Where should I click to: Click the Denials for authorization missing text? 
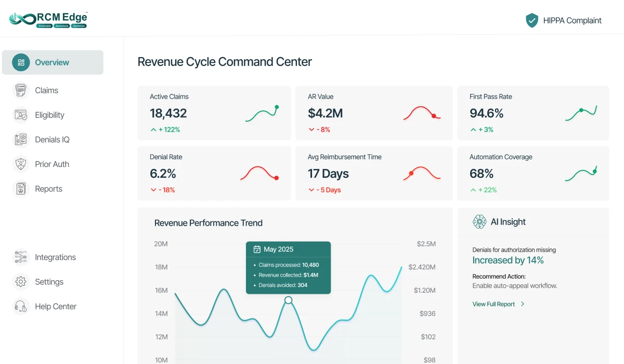514,250
